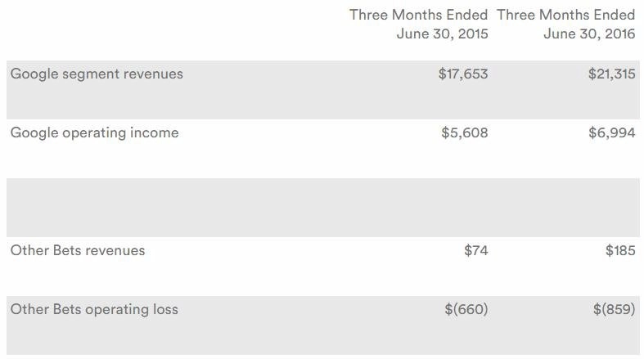644x359 pixels.
Task: Click the word 'Google' in segment revenues row
Action: point(34,74)
